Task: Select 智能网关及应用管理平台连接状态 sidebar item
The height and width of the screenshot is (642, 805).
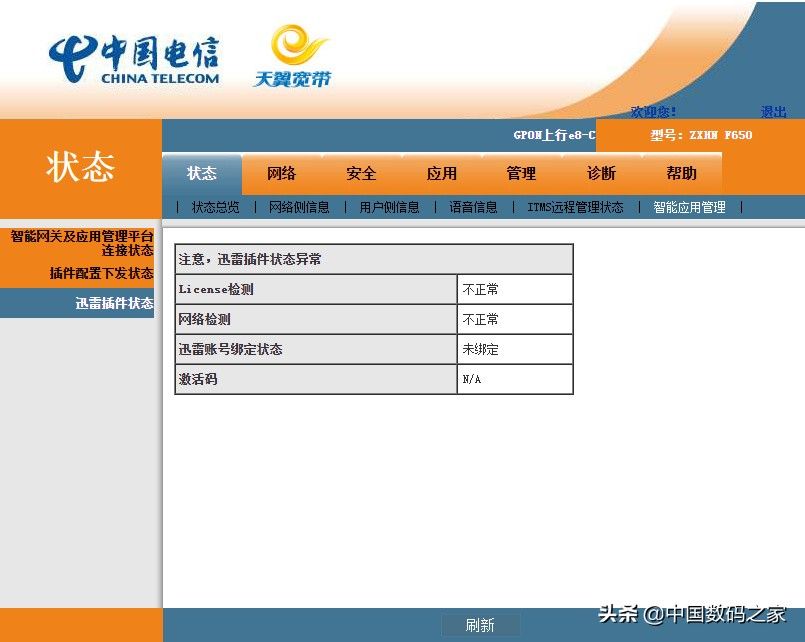Action: [x=82, y=243]
